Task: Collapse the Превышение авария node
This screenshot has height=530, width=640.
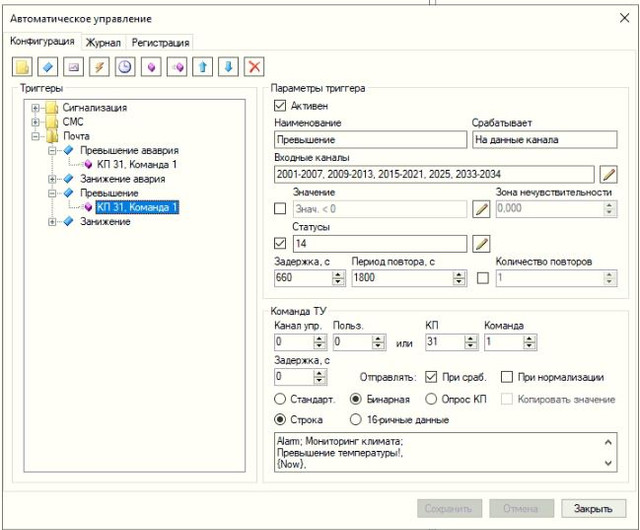Action: tap(52, 150)
